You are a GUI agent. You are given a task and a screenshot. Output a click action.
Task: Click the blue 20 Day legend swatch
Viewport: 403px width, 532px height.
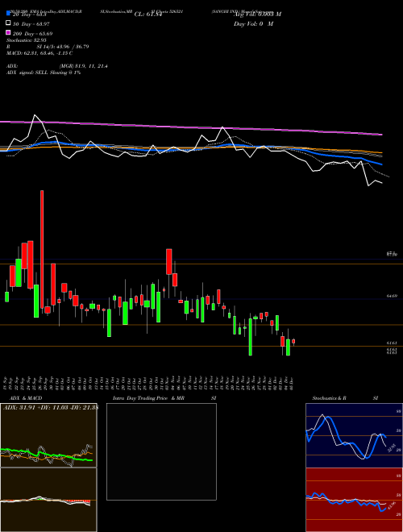coord(8,14)
